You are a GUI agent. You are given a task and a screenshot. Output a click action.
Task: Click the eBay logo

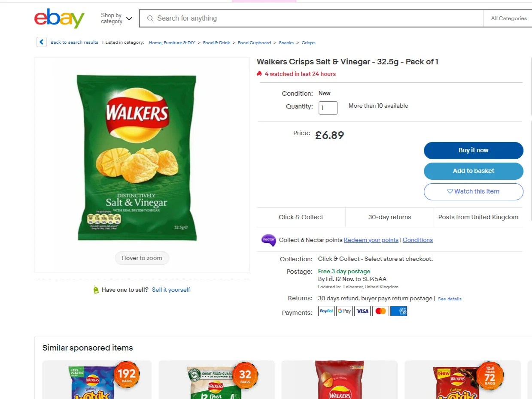pos(59,18)
